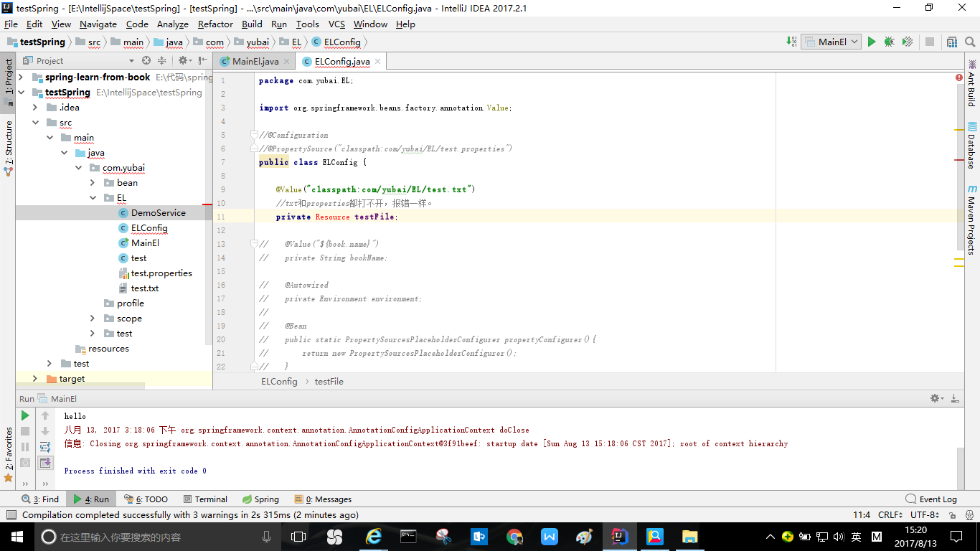This screenshot has width=980, height=551.
Task: Open Project panel gear settings dropdown
Action: (185, 61)
